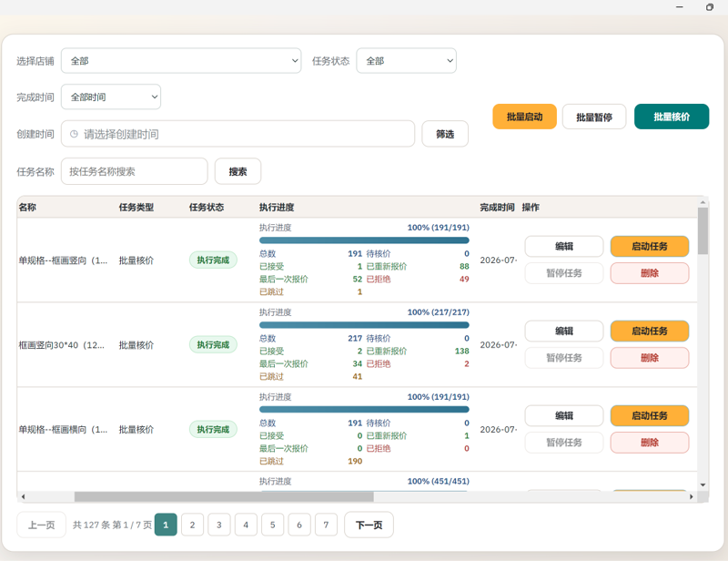Viewport: 728px width, 561px height.
Task: Click the scroll-left arrow of the table
Action: pyautogui.click(x=23, y=497)
